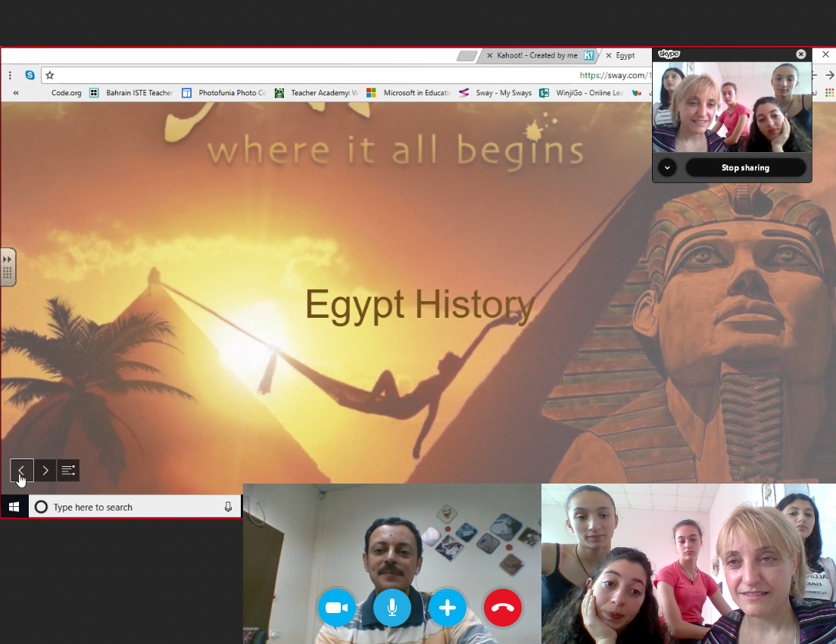Show hidden bookmarks with the double chevron
The height and width of the screenshot is (644, 836).
[x=16, y=92]
